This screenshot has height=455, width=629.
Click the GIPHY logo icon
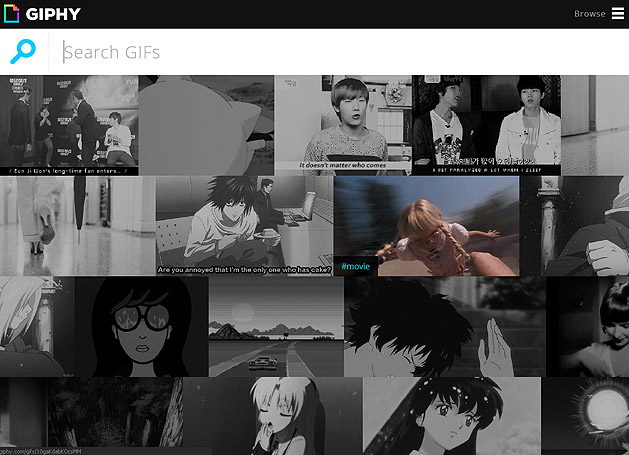pos(11,14)
